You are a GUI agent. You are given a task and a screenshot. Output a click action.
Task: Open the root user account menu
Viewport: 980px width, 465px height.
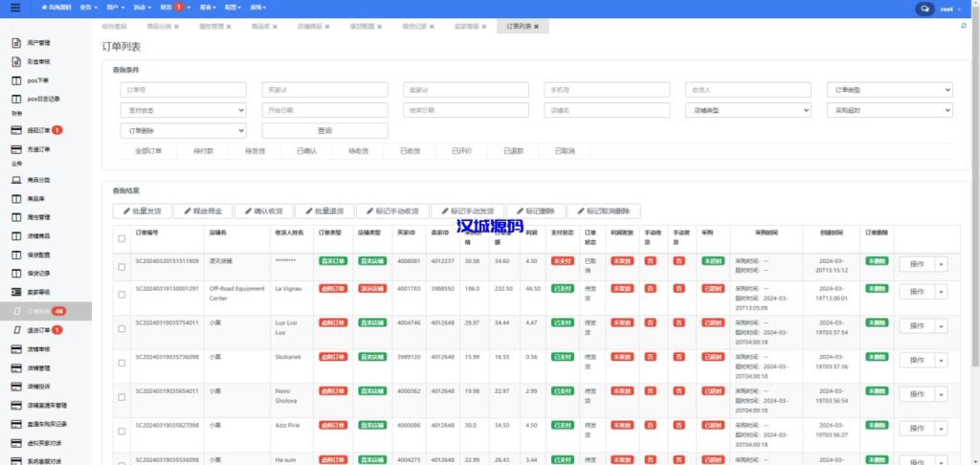click(x=950, y=9)
